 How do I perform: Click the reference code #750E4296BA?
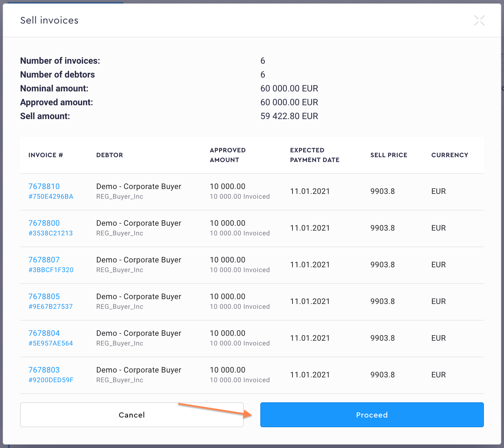51,197
